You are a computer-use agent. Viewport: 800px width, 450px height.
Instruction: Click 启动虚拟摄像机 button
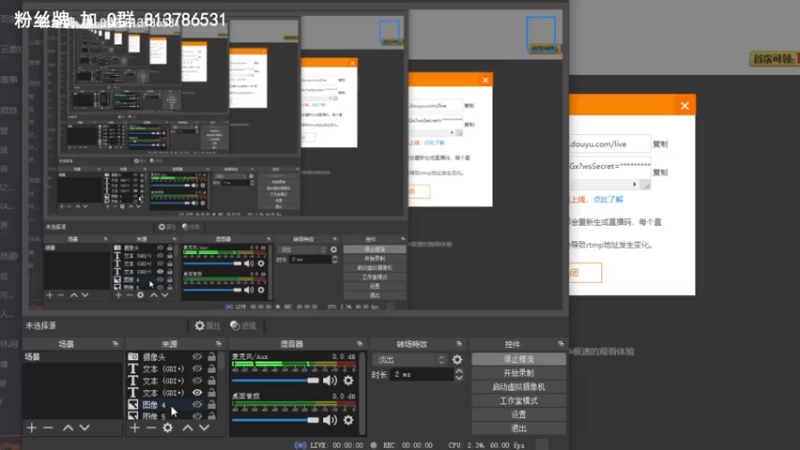pyautogui.click(x=518, y=387)
